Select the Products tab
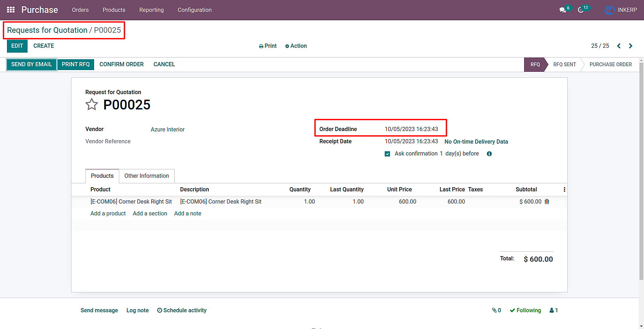 (102, 176)
